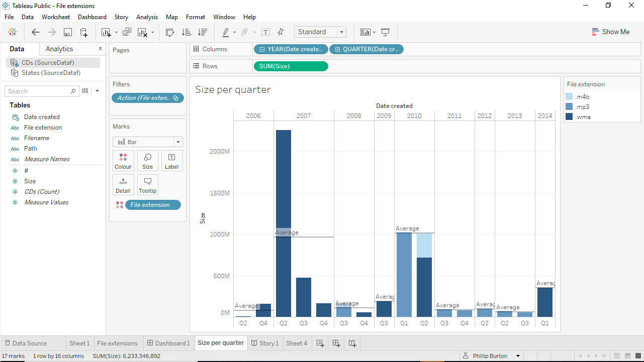Open the Dashboard 1 tab
The width and height of the screenshot is (644, 362).
[168, 343]
